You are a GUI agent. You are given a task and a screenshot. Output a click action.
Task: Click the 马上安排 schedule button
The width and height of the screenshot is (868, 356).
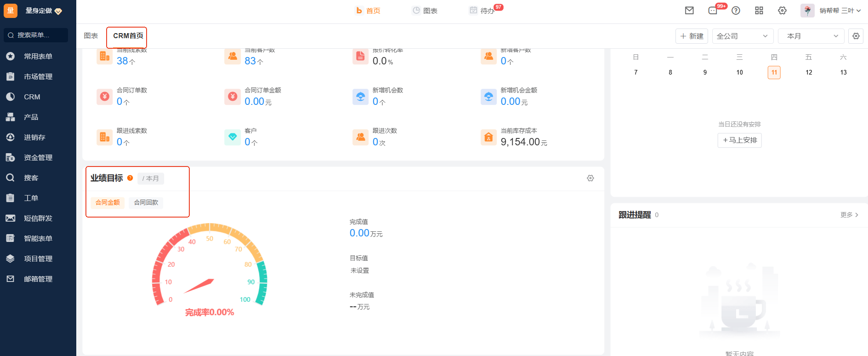coord(739,140)
